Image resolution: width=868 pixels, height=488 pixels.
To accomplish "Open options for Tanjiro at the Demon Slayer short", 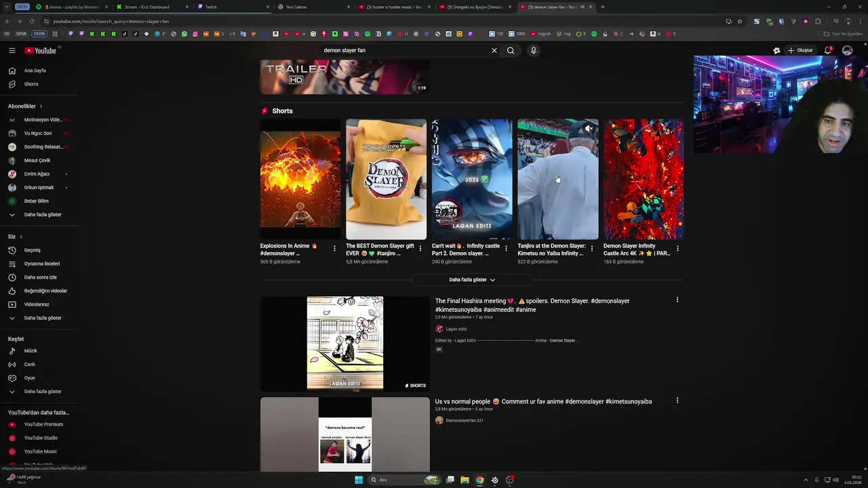I will 592,249.
